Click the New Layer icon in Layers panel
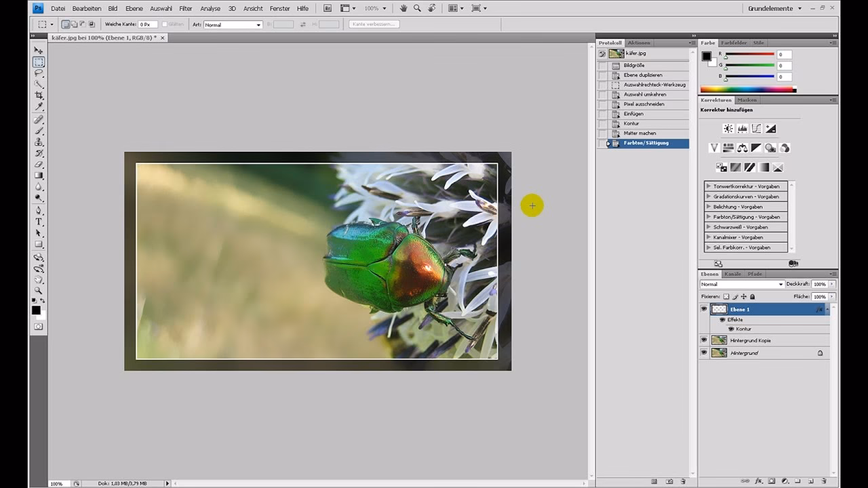Image resolution: width=868 pixels, height=488 pixels. 811,481
